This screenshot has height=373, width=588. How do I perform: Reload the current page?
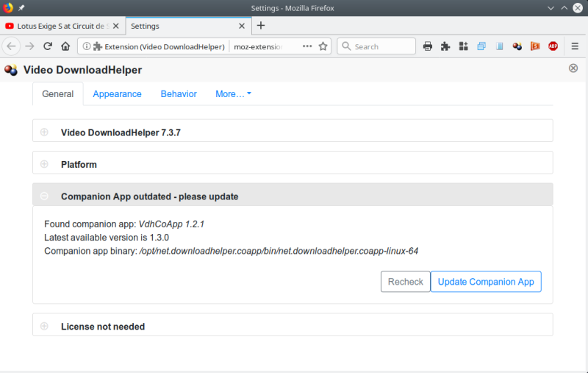coord(48,46)
